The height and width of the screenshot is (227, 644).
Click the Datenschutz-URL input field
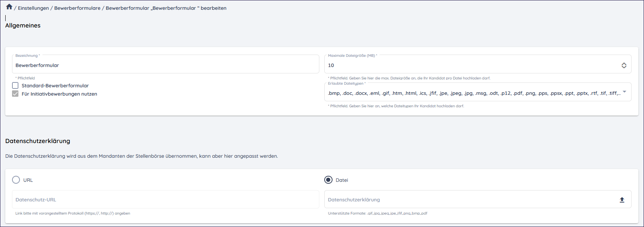pyautogui.click(x=165, y=200)
